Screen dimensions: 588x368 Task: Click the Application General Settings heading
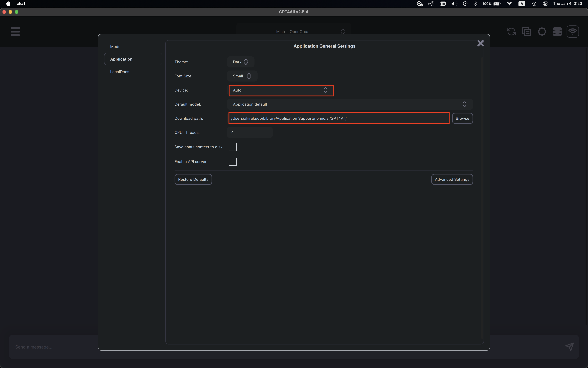pyautogui.click(x=324, y=46)
